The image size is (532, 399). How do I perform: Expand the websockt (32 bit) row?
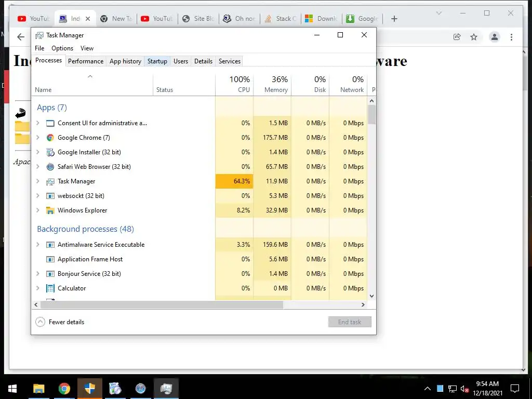(37, 196)
